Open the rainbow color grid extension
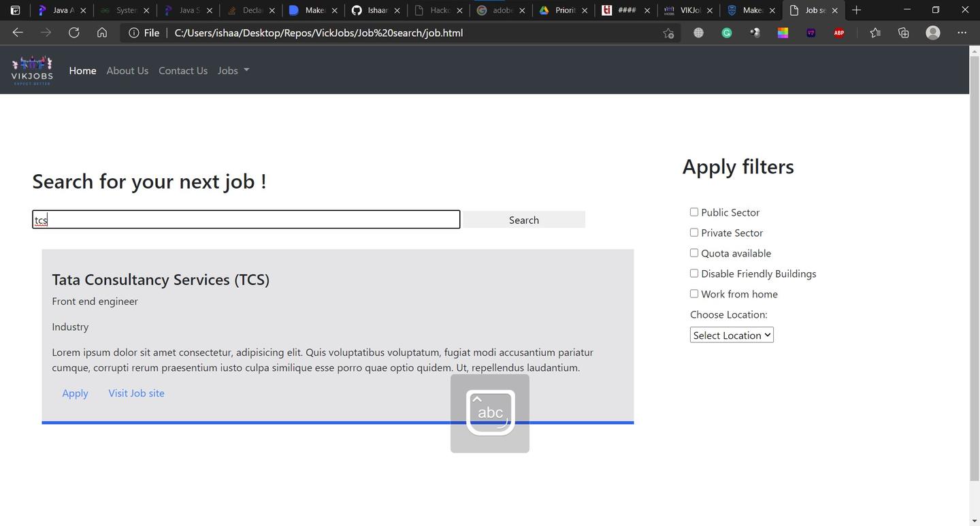Viewport: 980px width, 526px height. pyautogui.click(x=783, y=33)
